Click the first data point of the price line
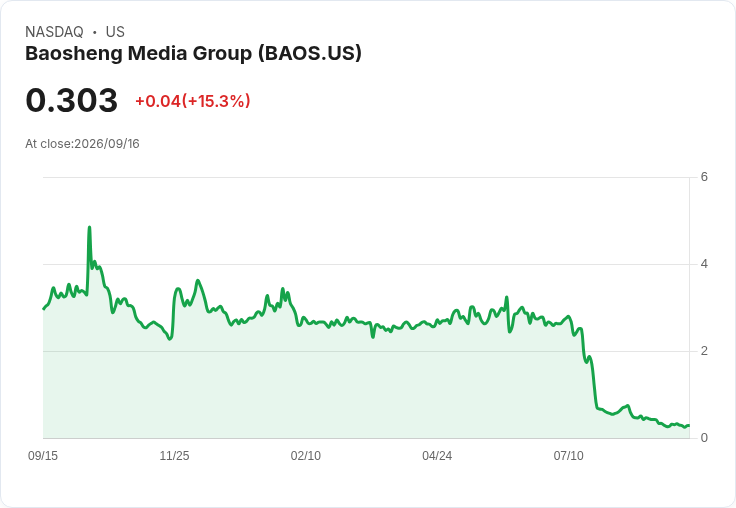The image size is (736, 508). pyautogui.click(x=44, y=308)
